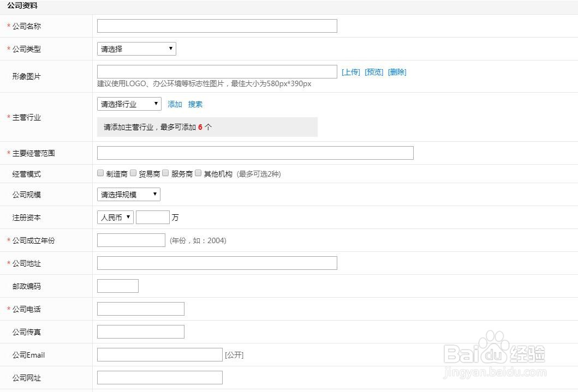This screenshot has width=578, height=392.
Task: Open the 人民币 currency dropdown
Action: (x=115, y=216)
